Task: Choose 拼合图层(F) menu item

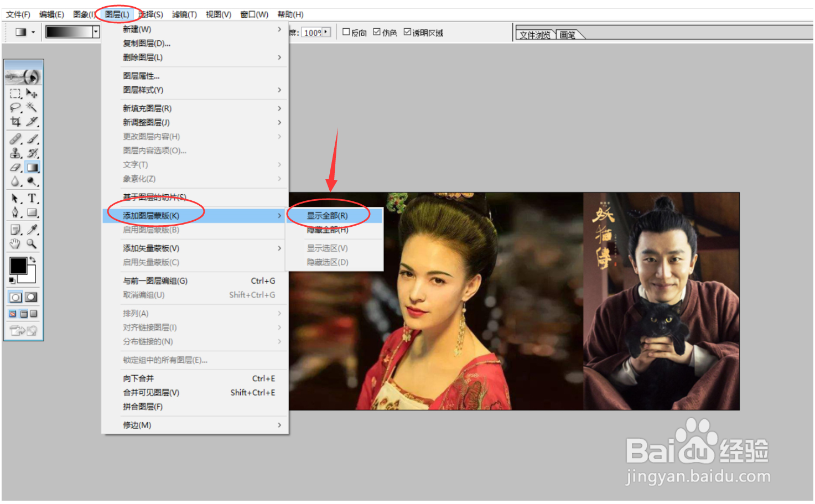Action: pos(195,407)
